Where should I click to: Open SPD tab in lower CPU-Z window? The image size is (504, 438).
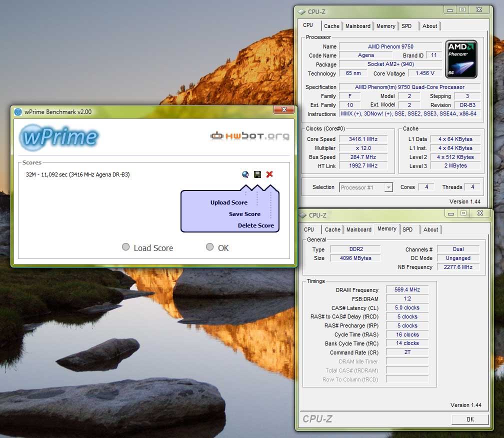coord(407,229)
